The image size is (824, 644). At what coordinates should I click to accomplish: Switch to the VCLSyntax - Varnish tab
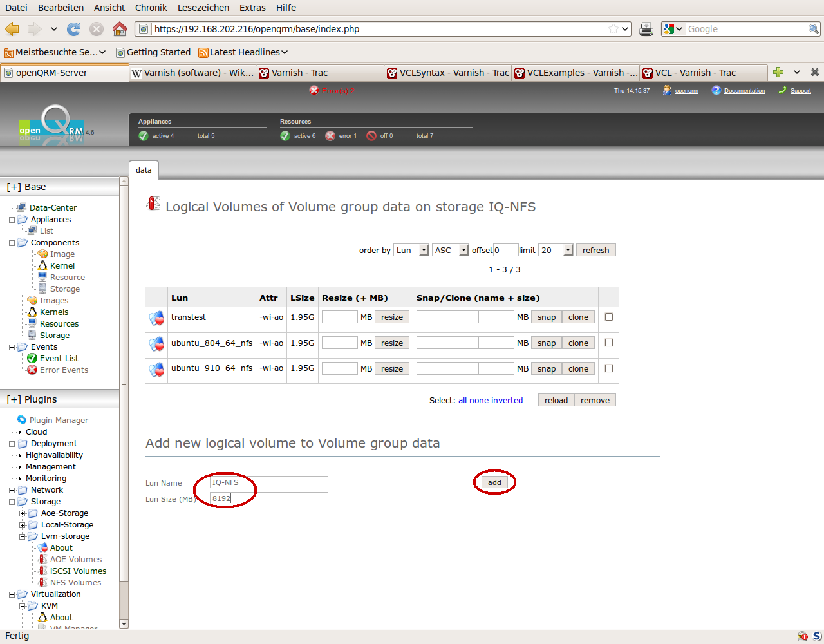pos(447,73)
